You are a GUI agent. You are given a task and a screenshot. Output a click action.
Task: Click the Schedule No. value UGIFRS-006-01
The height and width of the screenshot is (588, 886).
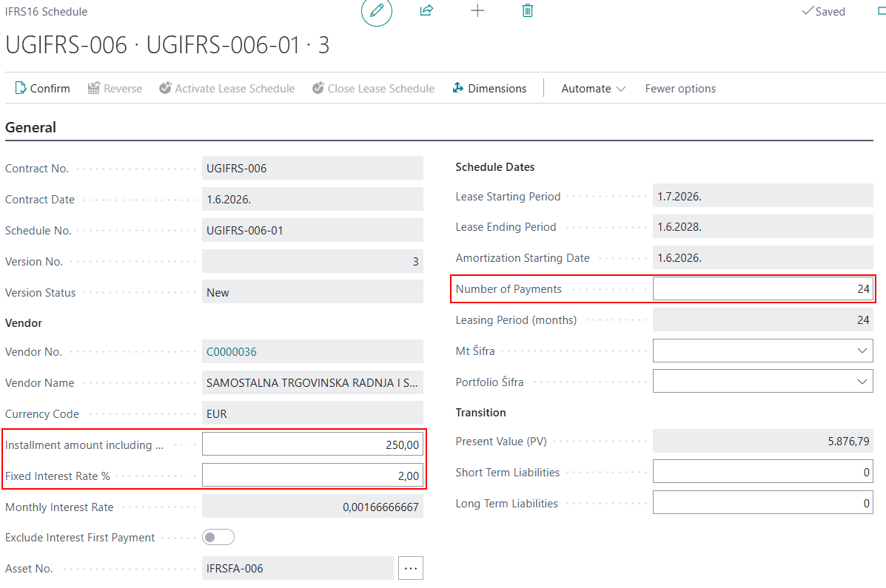pyautogui.click(x=312, y=230)
